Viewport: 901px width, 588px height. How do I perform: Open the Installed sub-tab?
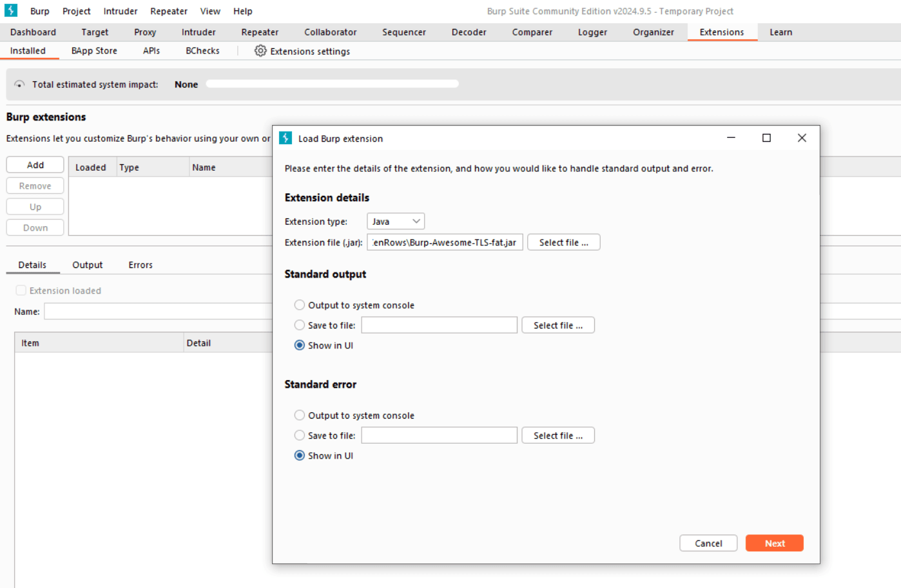[x=28, y=51]
